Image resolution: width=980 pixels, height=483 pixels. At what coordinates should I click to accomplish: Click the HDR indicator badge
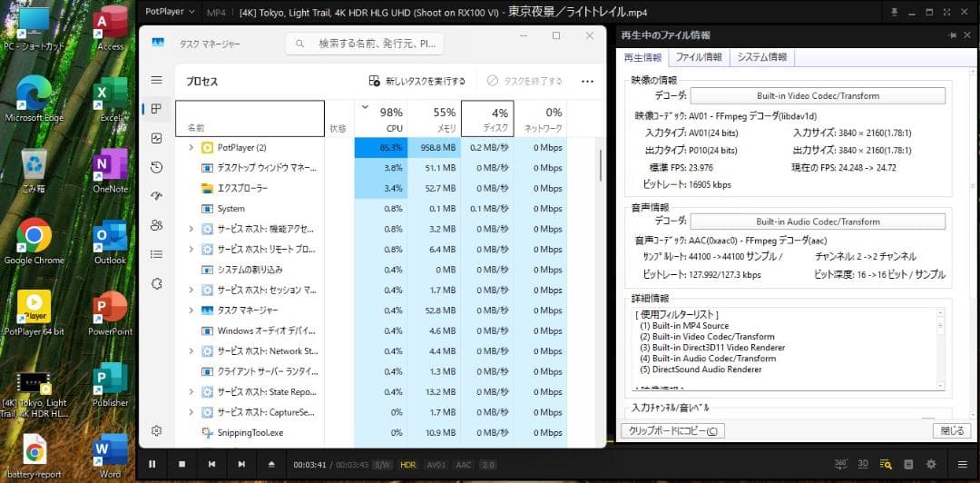click(408, 465)
